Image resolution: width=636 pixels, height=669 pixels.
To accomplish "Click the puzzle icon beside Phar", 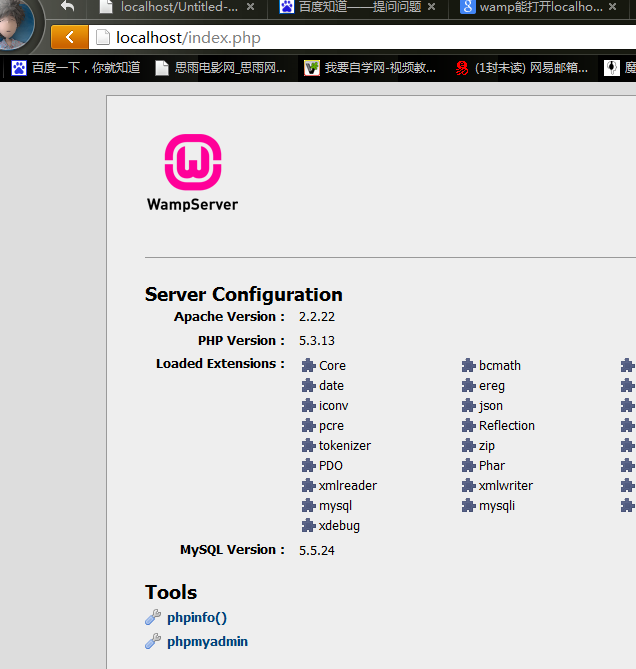I will (468, 465).
